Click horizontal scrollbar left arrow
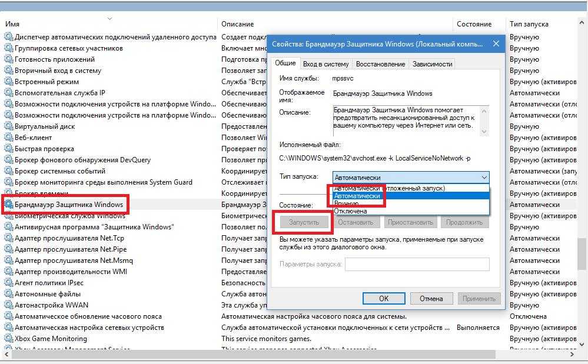Image resolution: width=588 pixels, height=364 pixels. click(6, 354)
